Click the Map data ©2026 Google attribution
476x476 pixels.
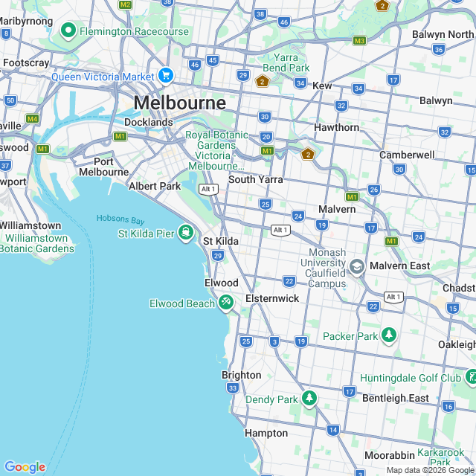pos(431,471)
